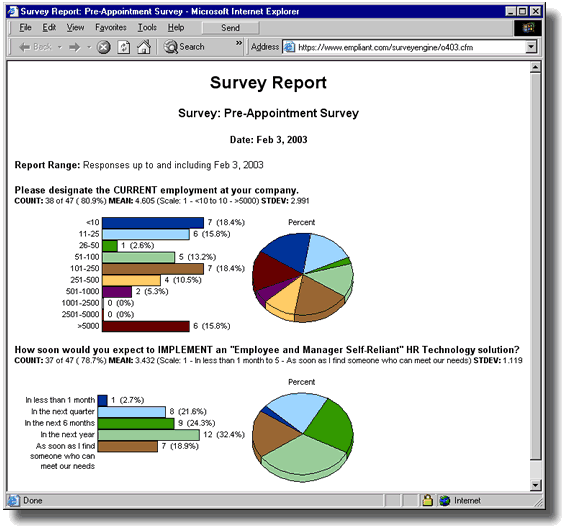This screenshot has width=564, height=526.
Task: Click the 'In the next 6 months' bar
Action: click(136, 423)
